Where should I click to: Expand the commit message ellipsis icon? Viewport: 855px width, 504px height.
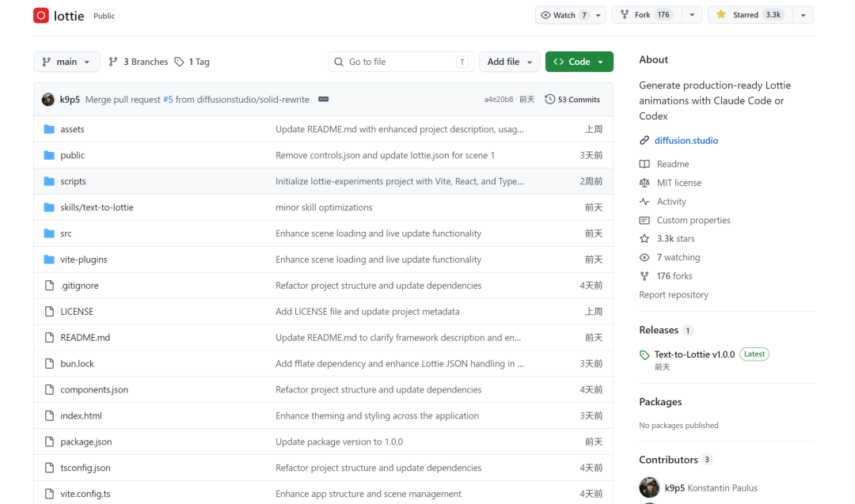click(x=323, y=99)
